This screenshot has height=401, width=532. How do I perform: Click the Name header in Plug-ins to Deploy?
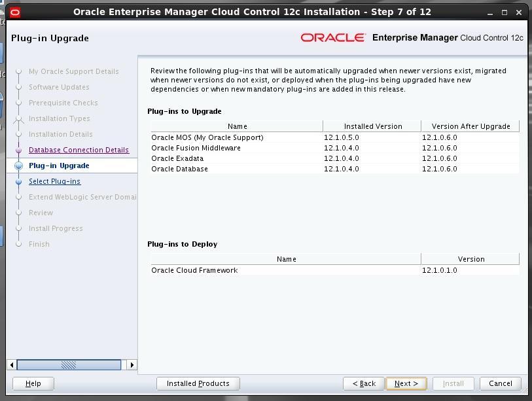tap(286, 259)
